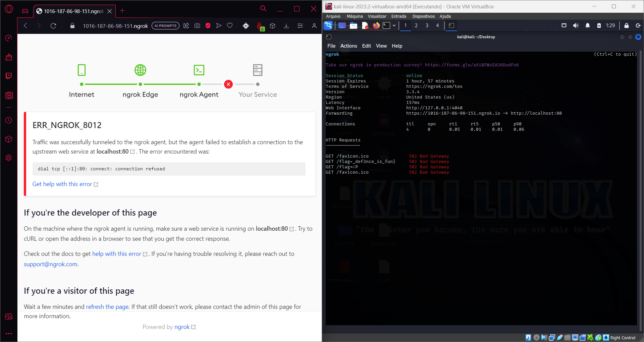Open Kali logout power icon
Image resolution: width=644 pixels, height=342 pixels.
point(638,25)
